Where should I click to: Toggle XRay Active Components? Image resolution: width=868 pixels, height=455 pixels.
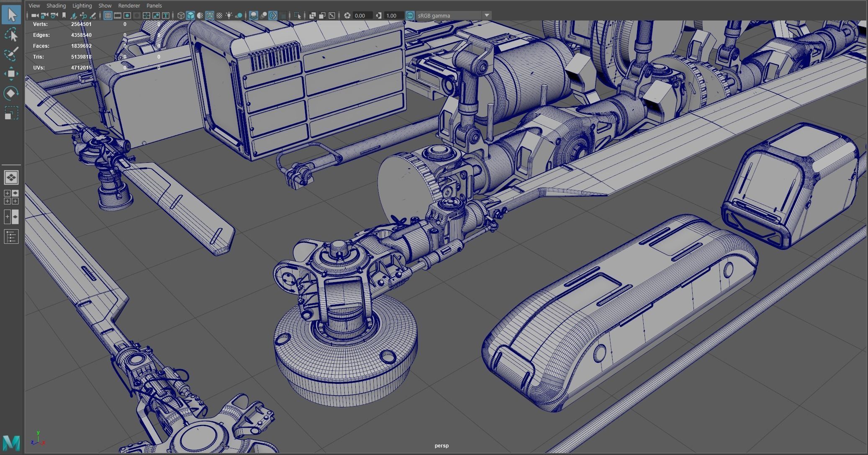point(322,15)
